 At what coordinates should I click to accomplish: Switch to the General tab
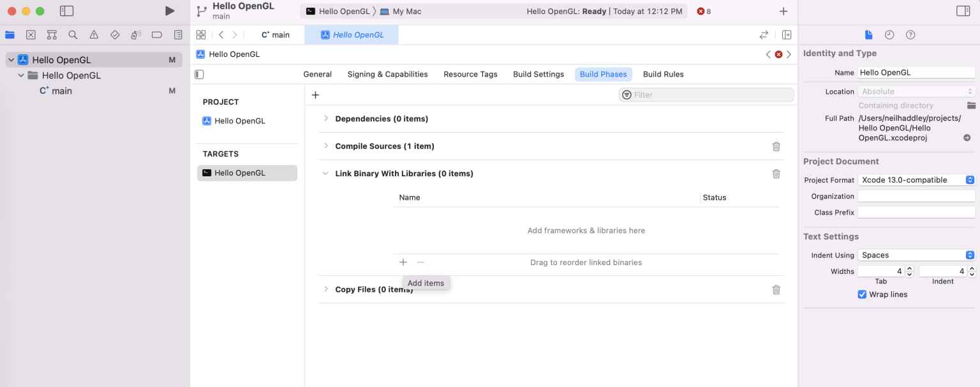(318, 74)
